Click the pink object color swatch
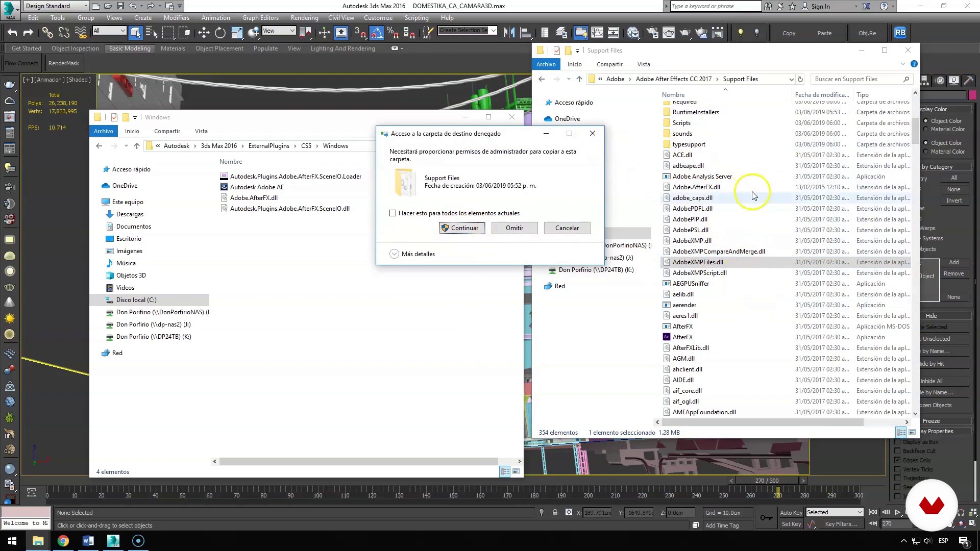980x551 pixels. 972,95
